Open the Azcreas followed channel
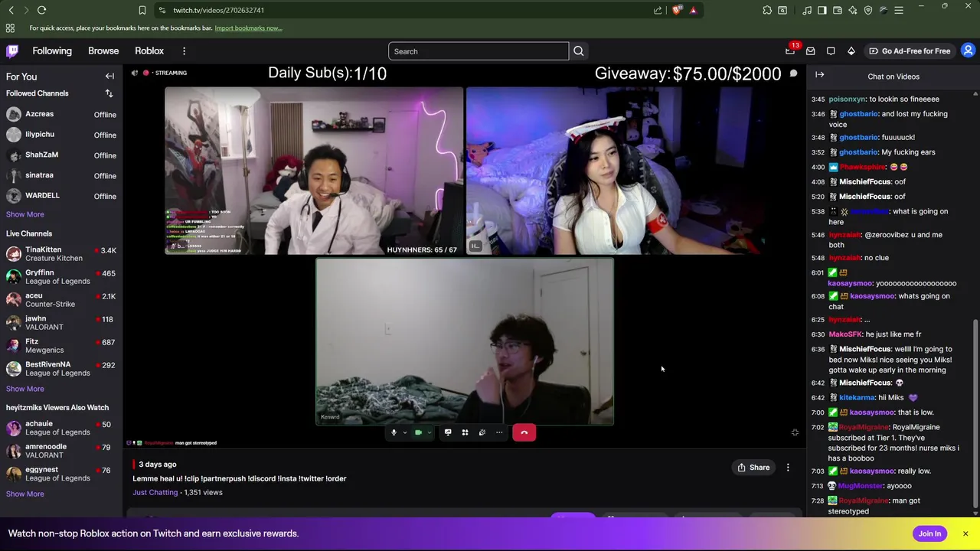 click(x=61, y=114)
